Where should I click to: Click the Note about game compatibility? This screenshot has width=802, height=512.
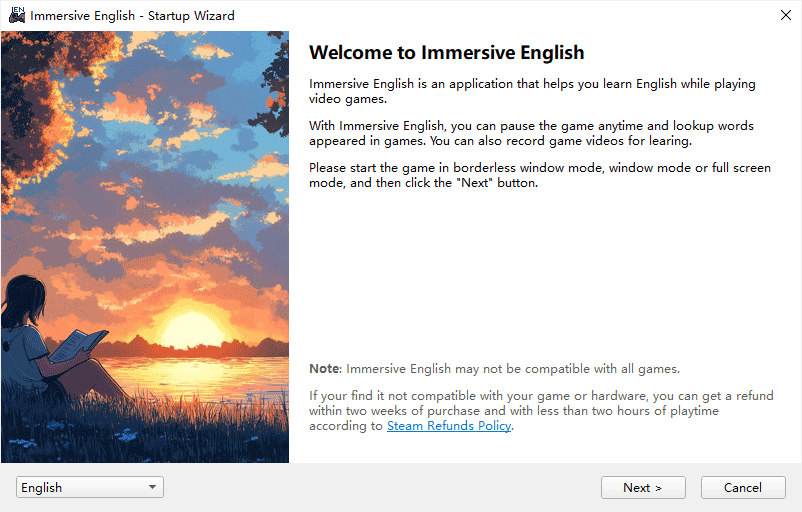tap(494, 369)
